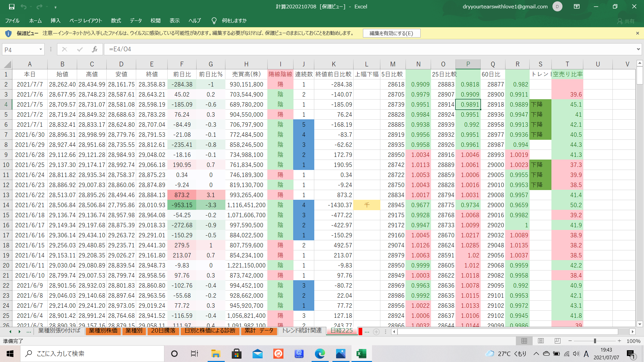Viewport: 644px width, 362px height.
Task: Adjust the zoom slider handle
Action: (595, 341)
